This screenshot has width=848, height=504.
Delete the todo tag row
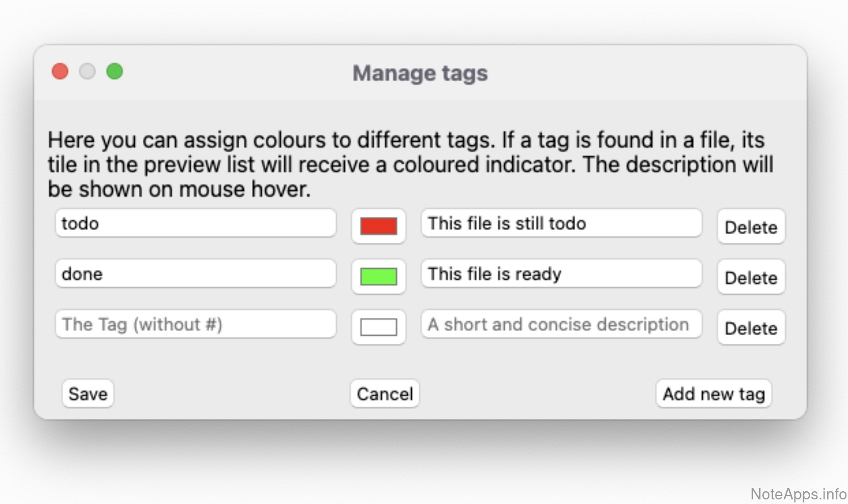coord(751,226)
